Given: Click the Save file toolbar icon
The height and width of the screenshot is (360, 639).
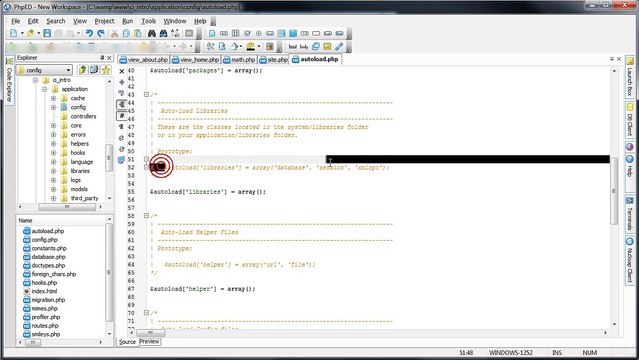Looking at the screenshot, I should (x=47, y=33).
